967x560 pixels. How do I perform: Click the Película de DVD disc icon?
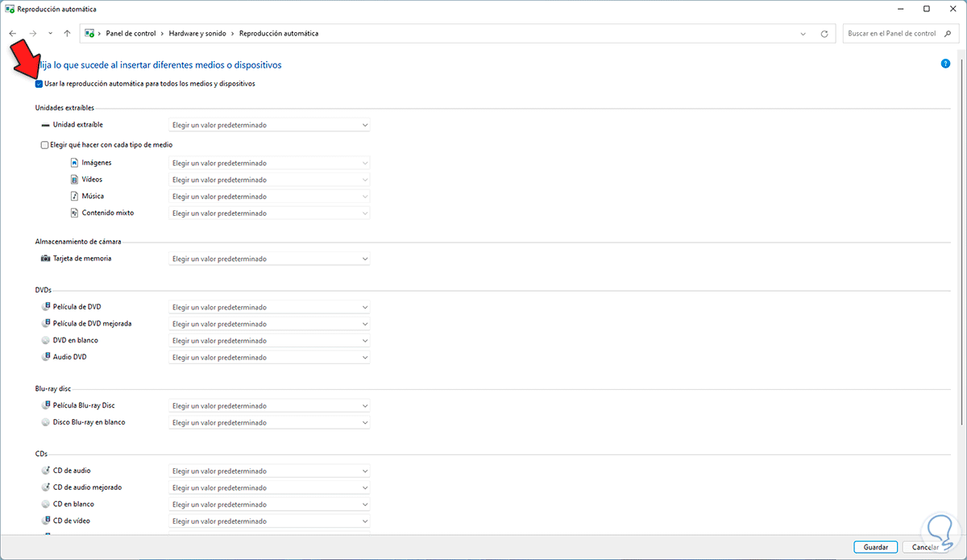point(45,307)
